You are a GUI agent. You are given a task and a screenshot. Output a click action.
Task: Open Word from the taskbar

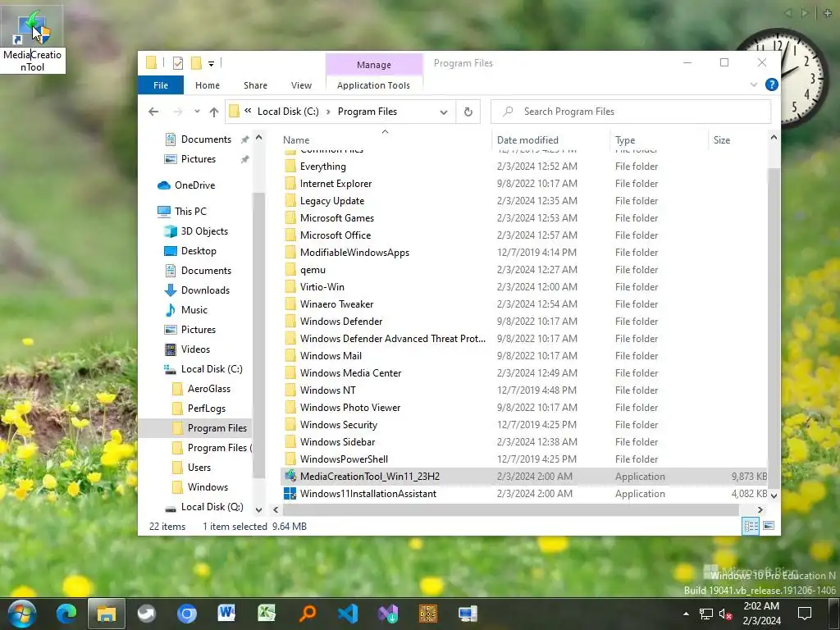(226, 614)
